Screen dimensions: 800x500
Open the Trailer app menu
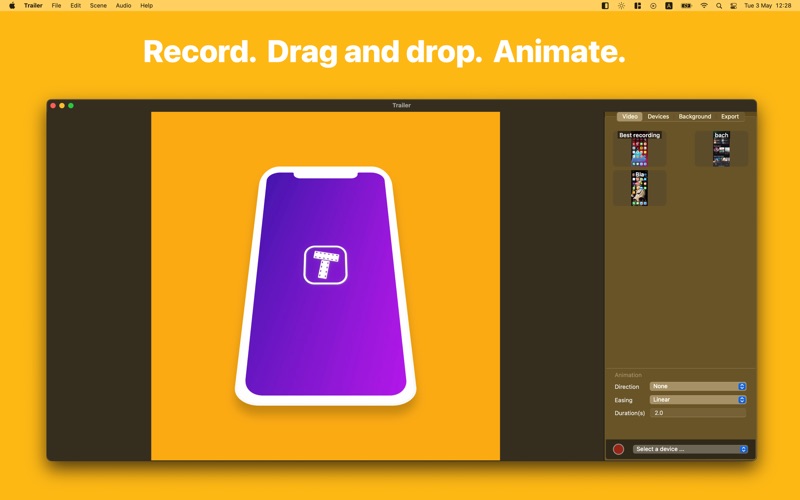pos(33,6)
